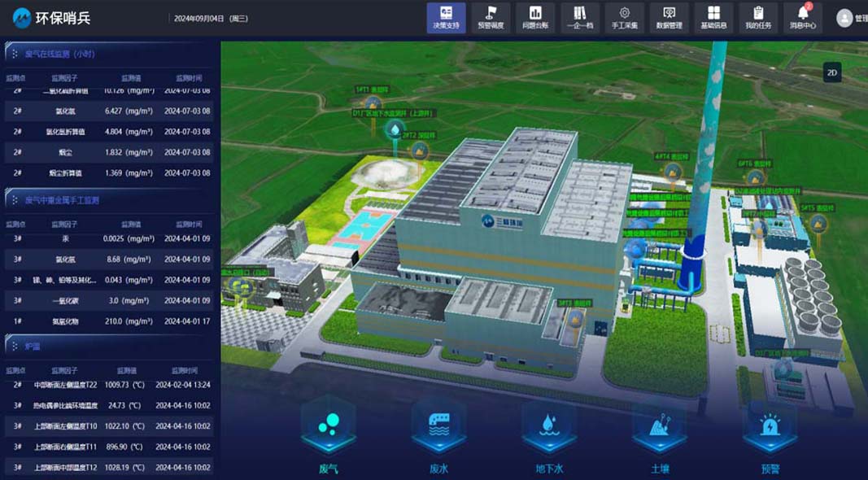Click the 预警调度 flag icon
Image resolution: width=868 pixels, height=480 pixels.
pos(491,18)
